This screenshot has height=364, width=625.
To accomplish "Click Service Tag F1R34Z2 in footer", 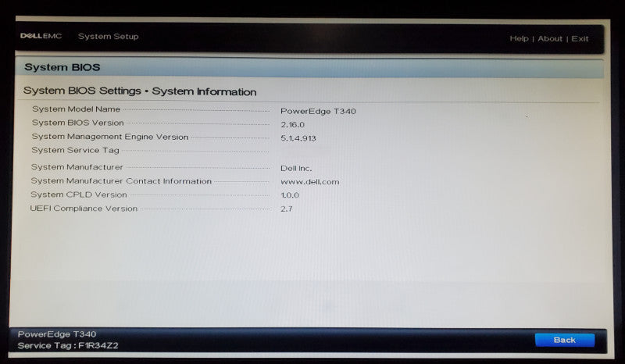I will click(68, 346).
